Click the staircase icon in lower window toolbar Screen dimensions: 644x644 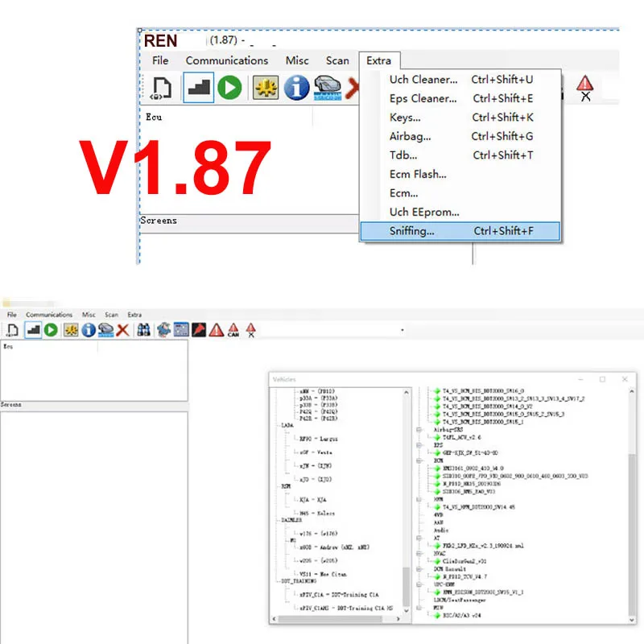point(33,330)
